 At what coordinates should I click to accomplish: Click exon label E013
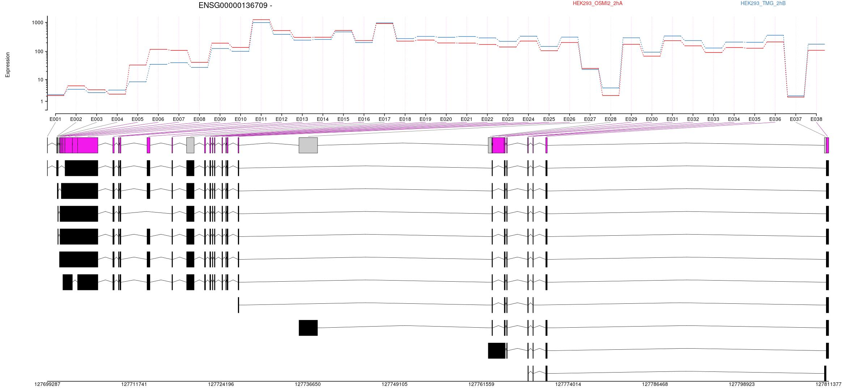302,119
